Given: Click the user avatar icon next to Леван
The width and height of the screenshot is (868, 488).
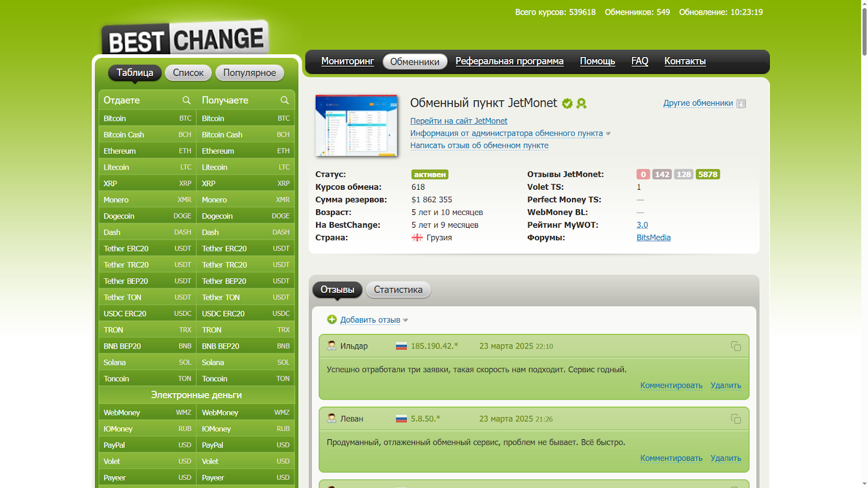Looking at the screenshot, I should tap(331, 418).
